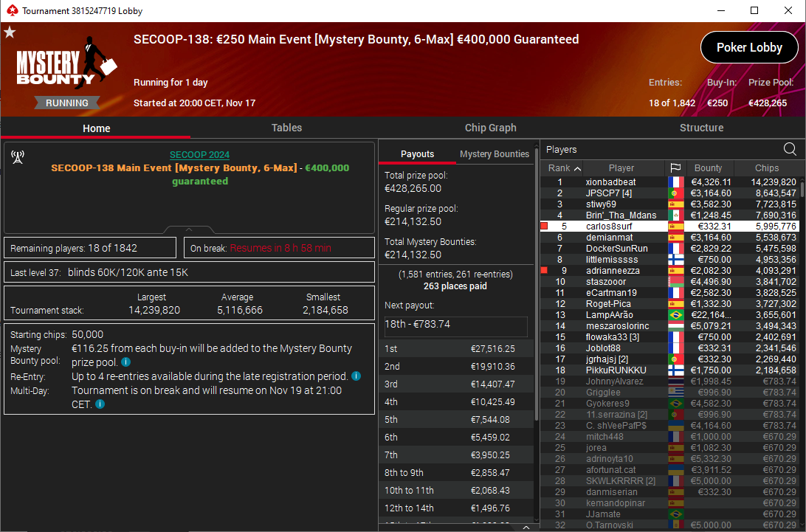Select player carlos8surf row
806x532 pixels.
(669, 227)
